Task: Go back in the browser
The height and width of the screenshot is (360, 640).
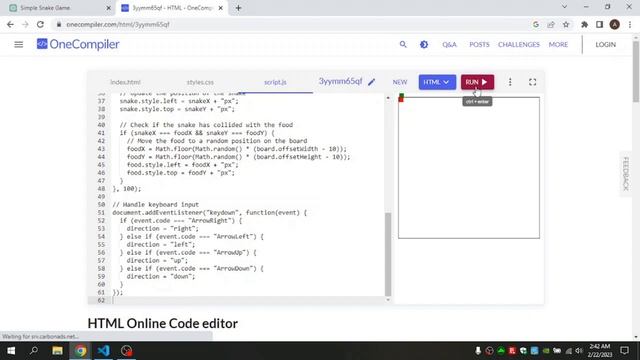Action: click(10, 24)
